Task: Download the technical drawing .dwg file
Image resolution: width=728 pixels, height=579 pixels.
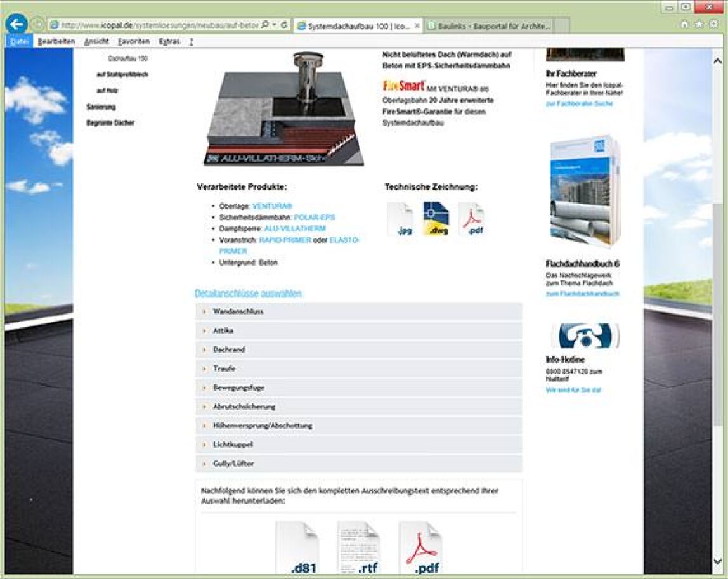Action: coord(436,219)
